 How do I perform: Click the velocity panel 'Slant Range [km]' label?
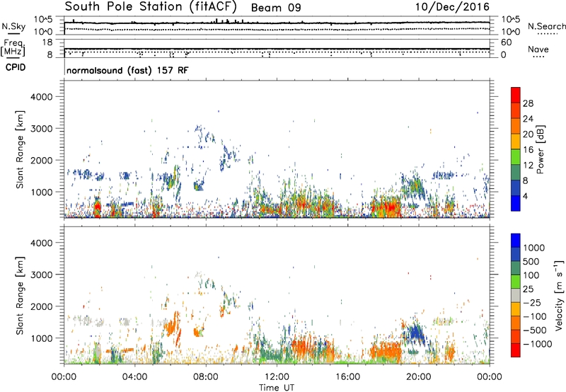point(20,295)
